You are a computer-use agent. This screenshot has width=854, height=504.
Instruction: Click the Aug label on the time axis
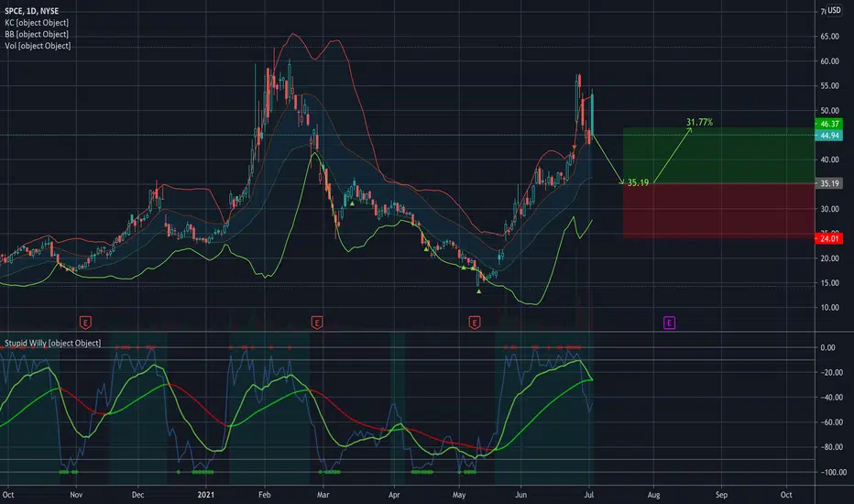pos(653,495)
